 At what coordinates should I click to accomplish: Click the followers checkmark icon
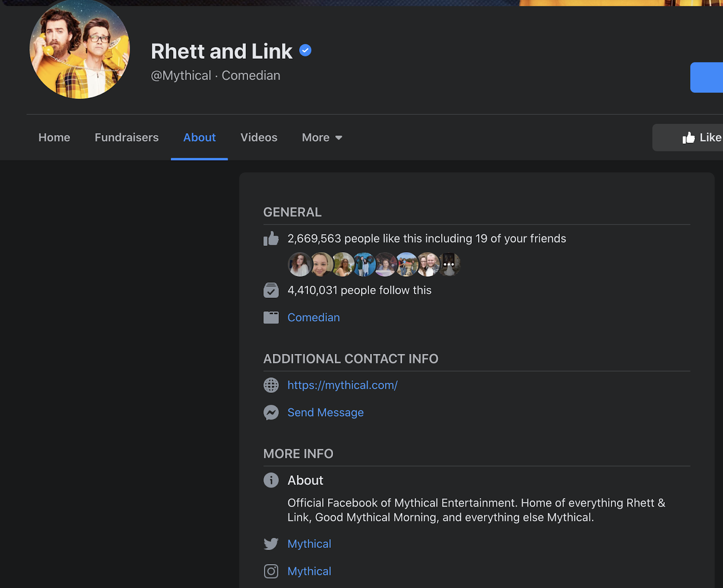point(271,290)
